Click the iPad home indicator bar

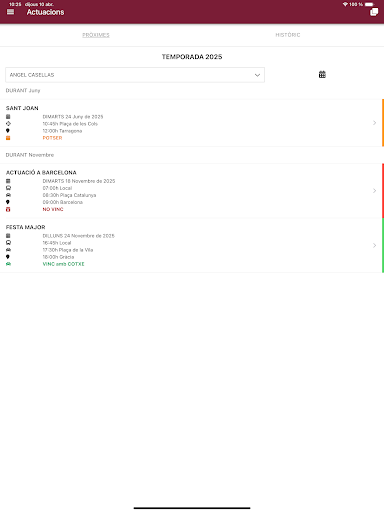pos(192,508)
